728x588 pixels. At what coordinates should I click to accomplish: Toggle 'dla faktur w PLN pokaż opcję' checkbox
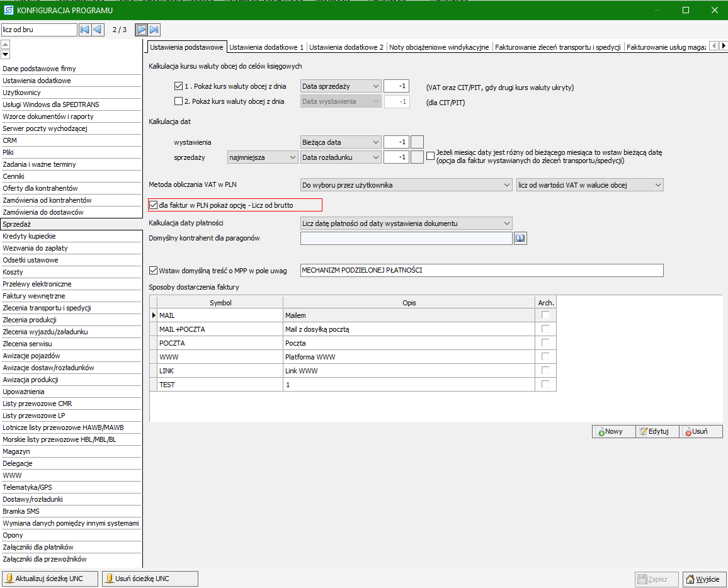coord(154,205)
